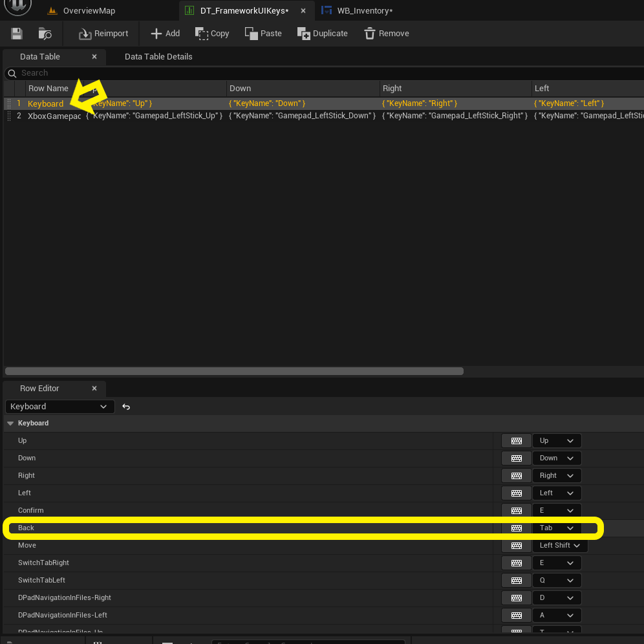Open the Keyboard row selector dropdown

point(59,407)
